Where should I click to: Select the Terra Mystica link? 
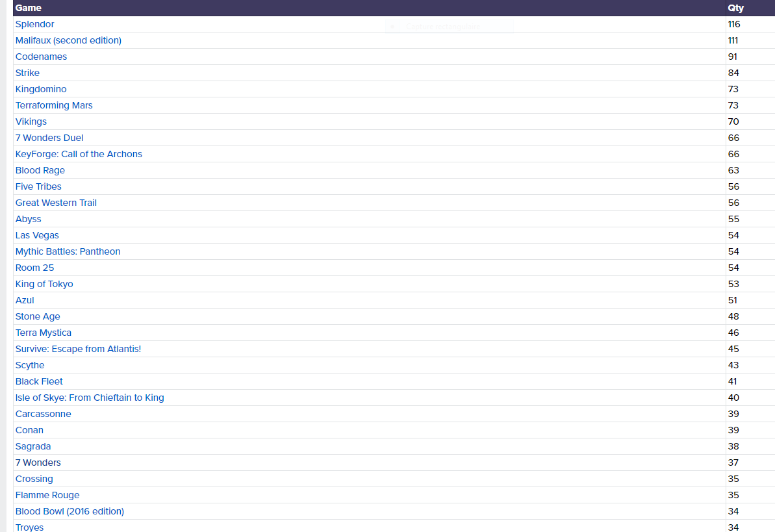tap(44, 333)
